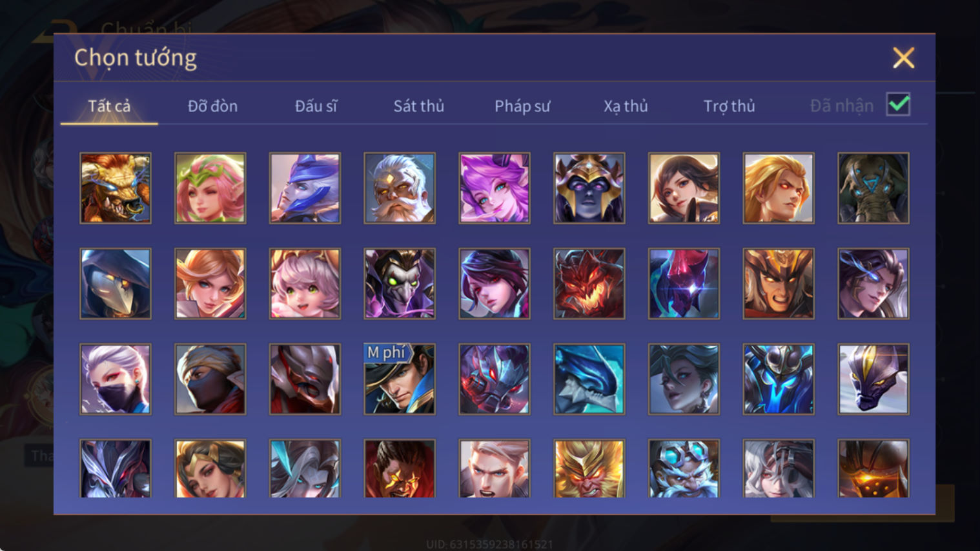Select the blonde long-haired male hero
The image size is (980, 551).
click(779, 188)
